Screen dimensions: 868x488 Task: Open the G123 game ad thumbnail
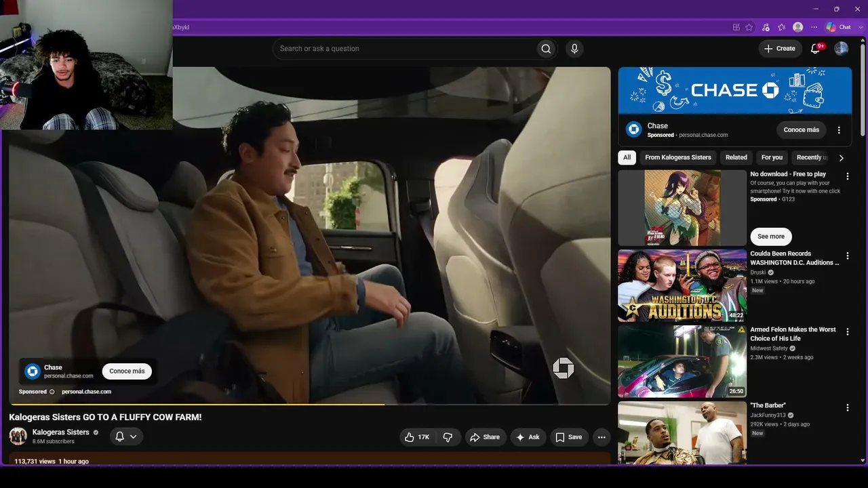coord(682,207)
